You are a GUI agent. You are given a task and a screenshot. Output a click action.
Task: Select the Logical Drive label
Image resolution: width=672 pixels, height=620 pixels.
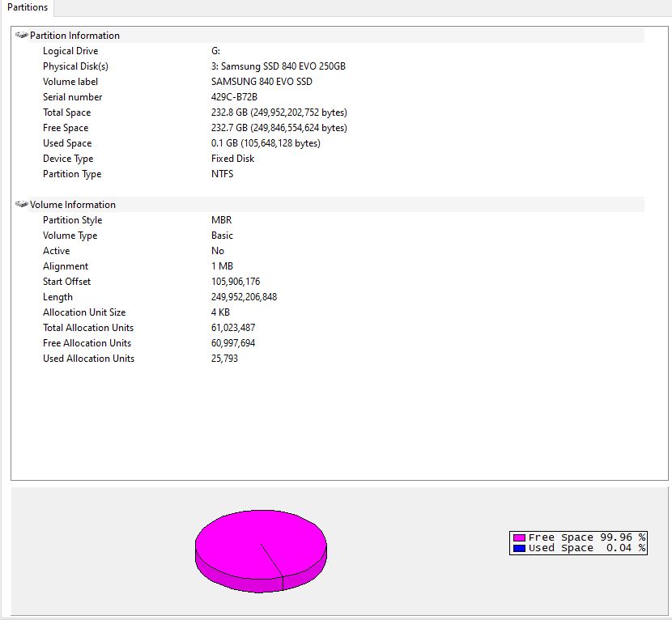[70, 50]
